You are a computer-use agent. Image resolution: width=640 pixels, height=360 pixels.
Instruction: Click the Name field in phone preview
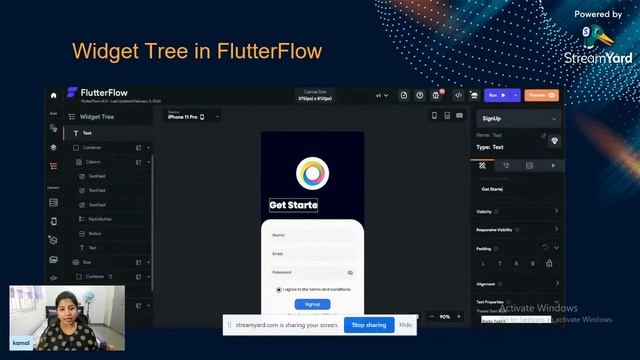[312, 236]
